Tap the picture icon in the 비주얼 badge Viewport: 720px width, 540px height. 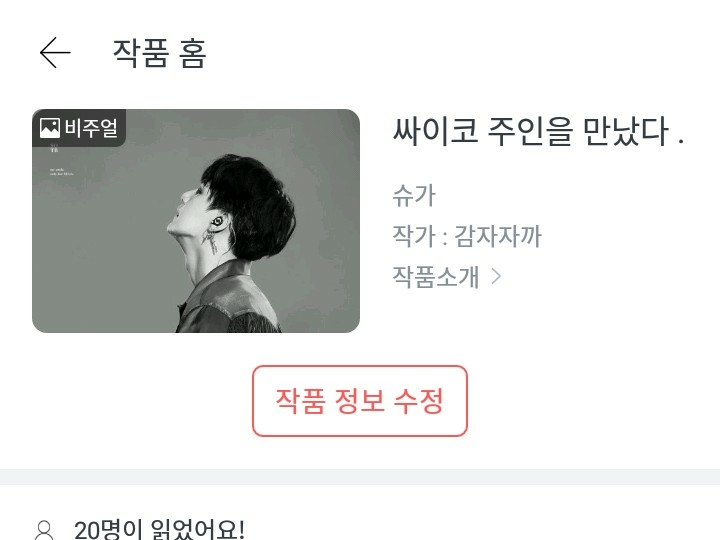coord(50,128)
